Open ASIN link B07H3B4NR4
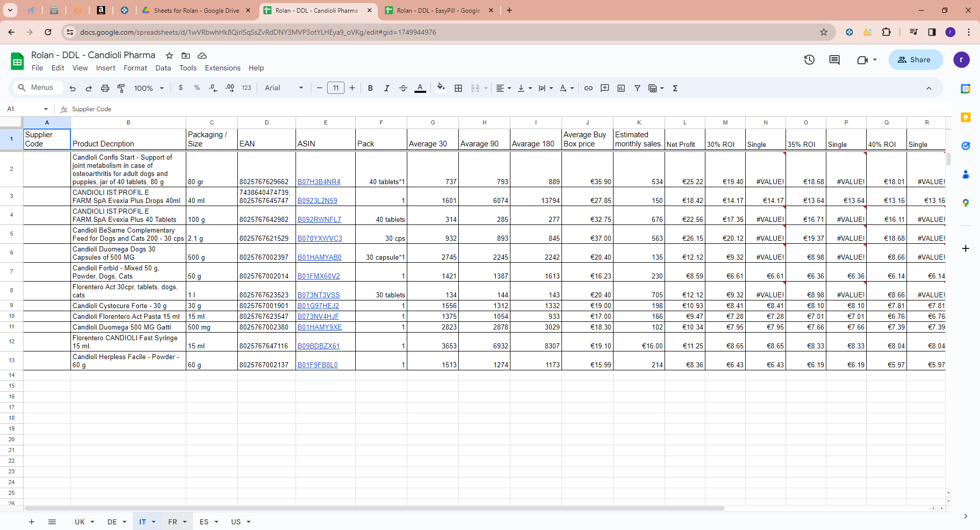 coord(319,182)
